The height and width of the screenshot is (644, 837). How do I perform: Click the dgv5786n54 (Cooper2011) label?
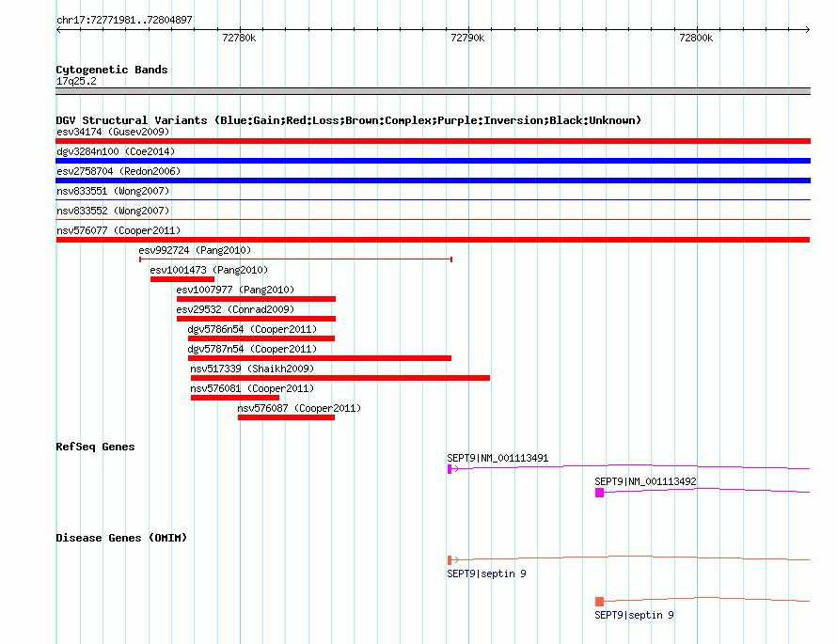coord(252,329)
